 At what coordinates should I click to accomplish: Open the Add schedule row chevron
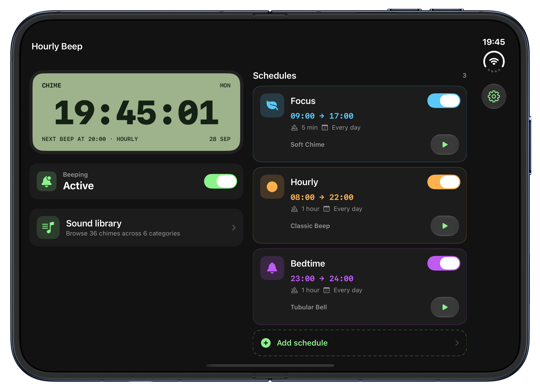coord(457,343)
